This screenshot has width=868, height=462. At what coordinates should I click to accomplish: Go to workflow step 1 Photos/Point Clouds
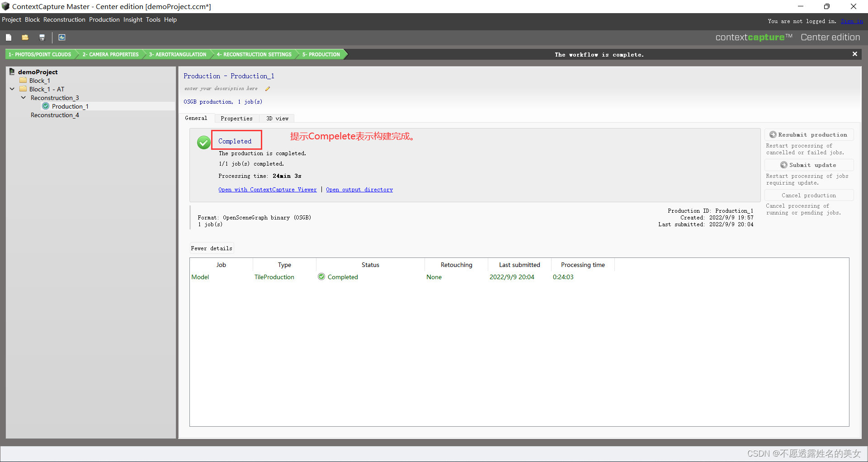click(x=40, y=54)
